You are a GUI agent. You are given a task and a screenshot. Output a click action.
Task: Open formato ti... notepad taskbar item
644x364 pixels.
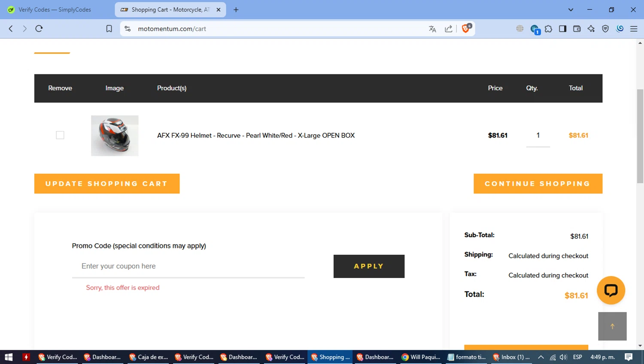pyautogui.click(x=466, y=357)
